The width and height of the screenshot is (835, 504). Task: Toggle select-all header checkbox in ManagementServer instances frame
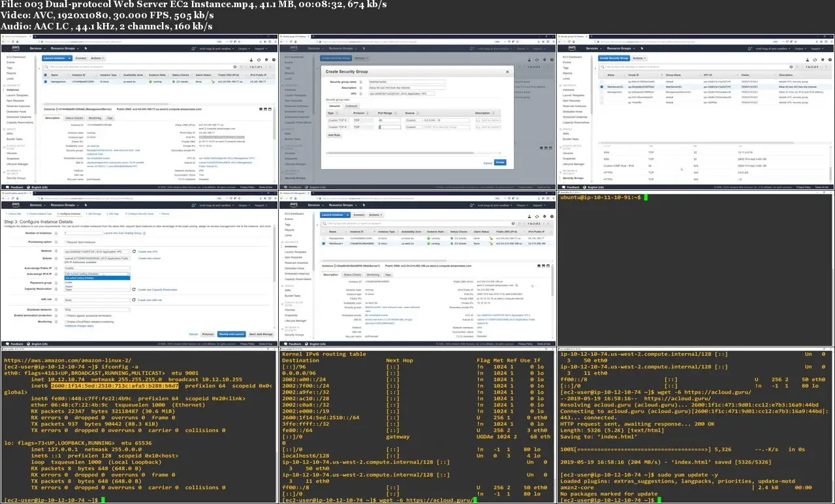pyautogui.click(x=46, y=75)
